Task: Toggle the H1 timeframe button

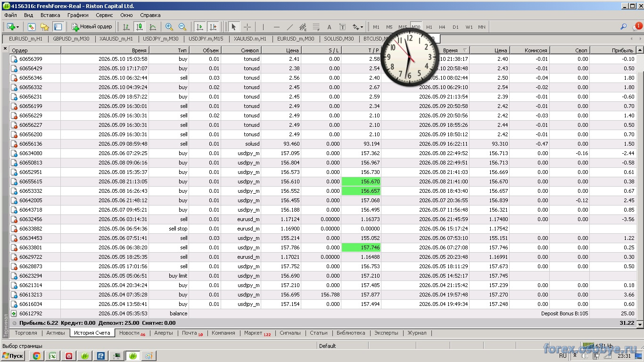Action: coord(429,27)
